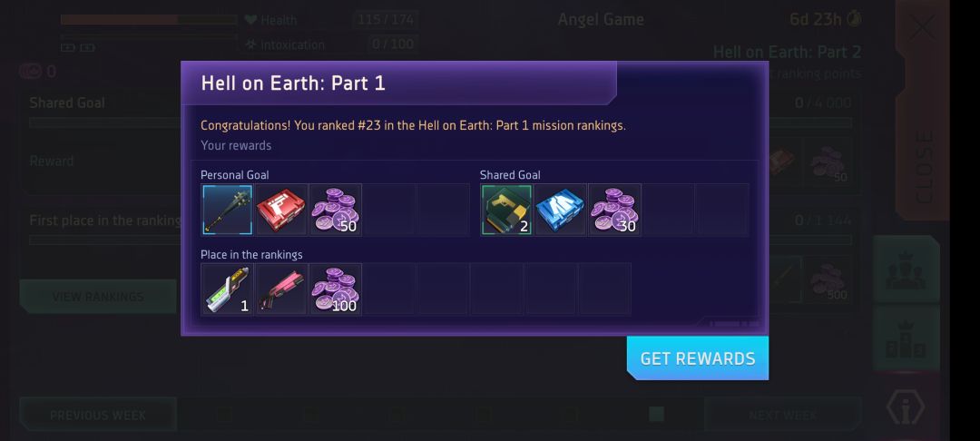Tap the 30 purple coins reward
The height and width of the screenshot is (441, 980).
click(615, 210)
